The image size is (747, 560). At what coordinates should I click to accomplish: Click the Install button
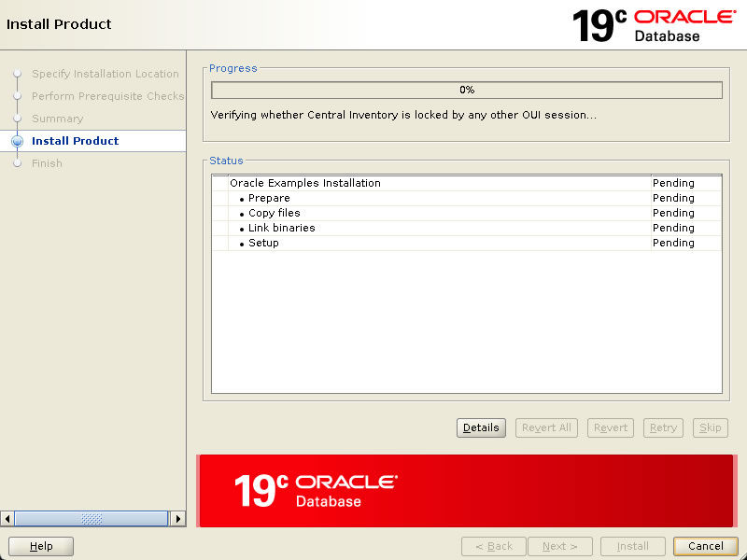point(633,546)
